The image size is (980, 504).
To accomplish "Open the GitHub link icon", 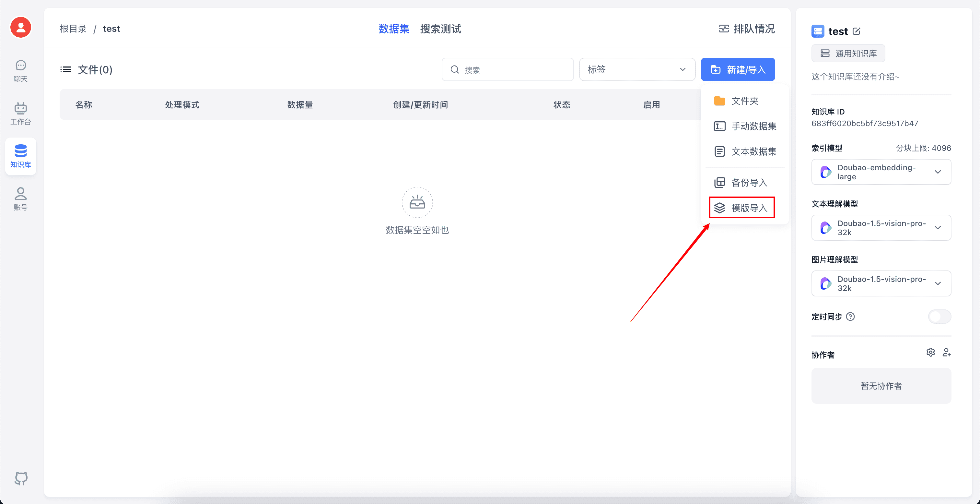I will 21,478.
